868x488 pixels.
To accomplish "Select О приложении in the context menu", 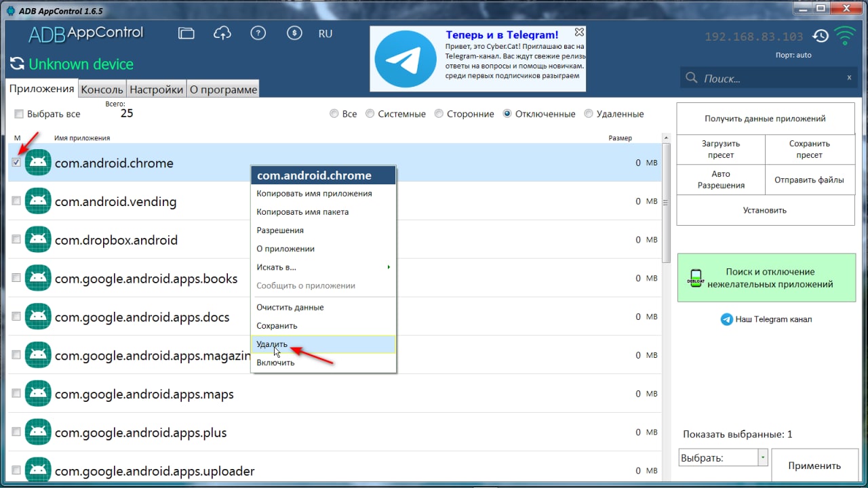I will (x=323, y=249).
